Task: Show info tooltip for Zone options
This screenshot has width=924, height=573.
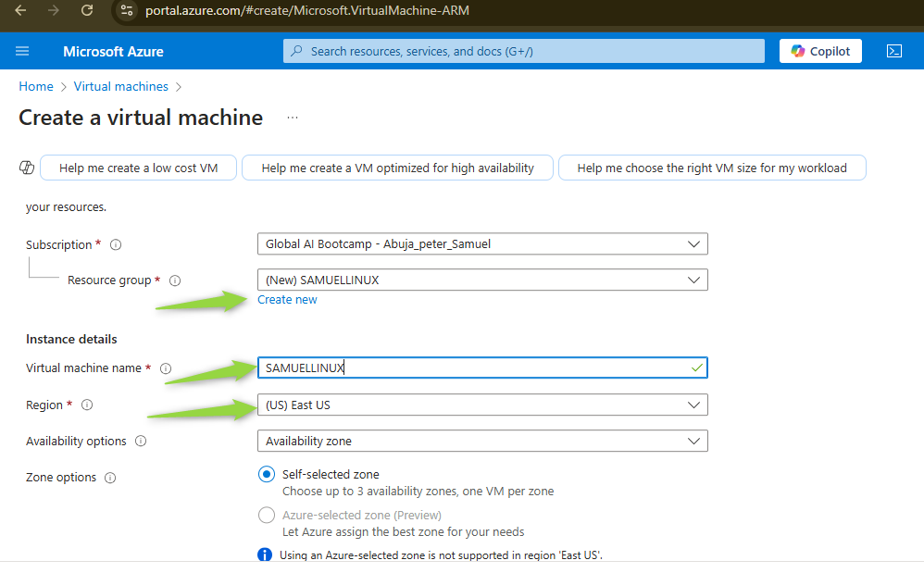Action: tap(110, 478)
